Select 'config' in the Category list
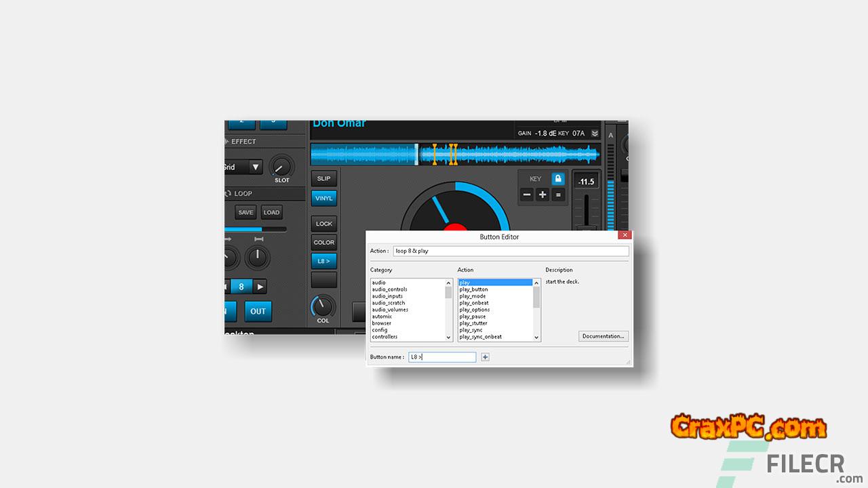 coord(380,330)
